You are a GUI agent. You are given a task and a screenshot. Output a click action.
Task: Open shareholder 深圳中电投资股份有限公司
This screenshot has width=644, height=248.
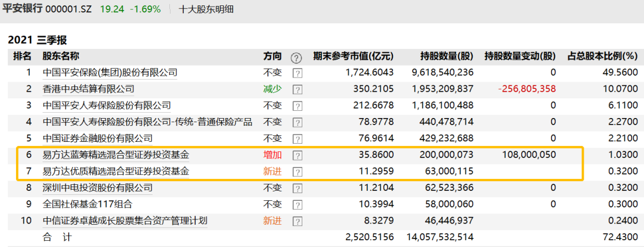(98, 188)
